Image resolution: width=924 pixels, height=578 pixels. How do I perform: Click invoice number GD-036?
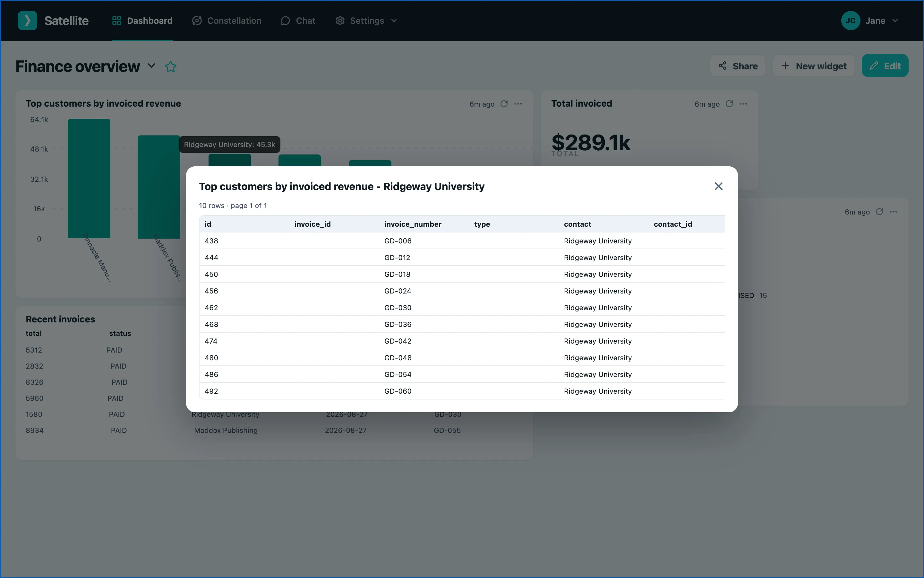398,325
